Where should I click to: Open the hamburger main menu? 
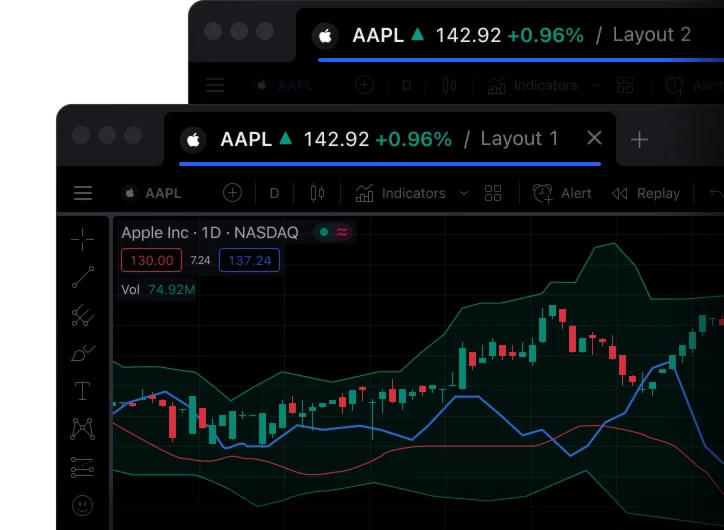[83, 193]
